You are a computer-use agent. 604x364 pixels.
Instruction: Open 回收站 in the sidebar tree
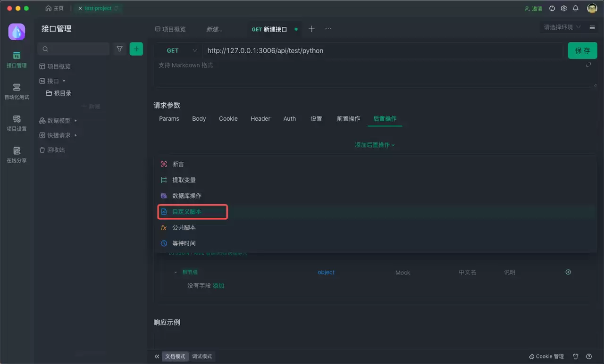coord(52,150)
